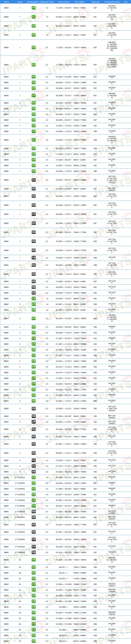Click diesel ON icon in 07.2009 -> 12.2011 row
The width and height of the screenshot is (131, 644).
[x=34, y=460]
